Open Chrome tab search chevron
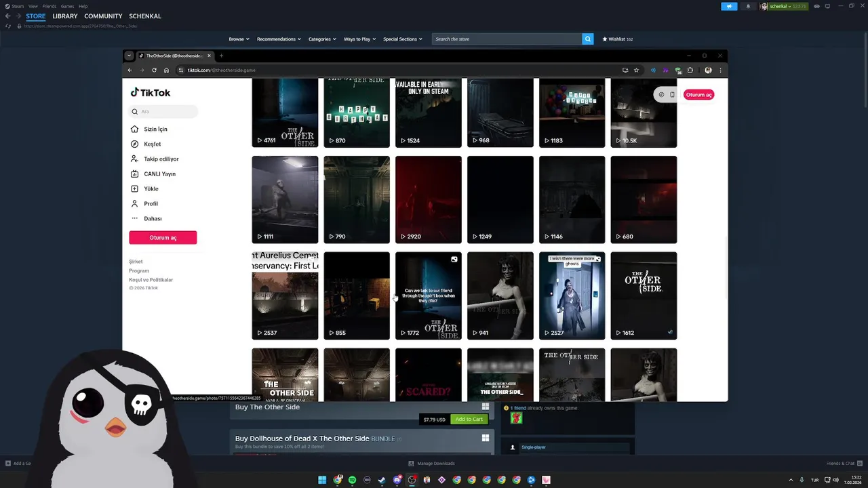 [129, 56]
